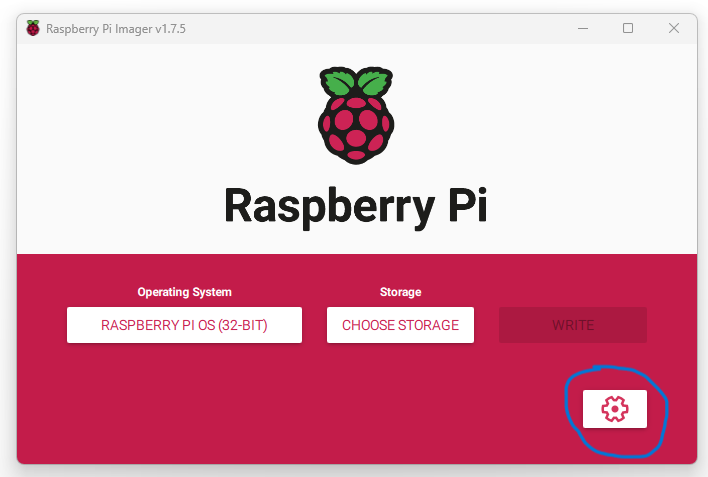Close the Raspberry Pi Imager window

674,28
